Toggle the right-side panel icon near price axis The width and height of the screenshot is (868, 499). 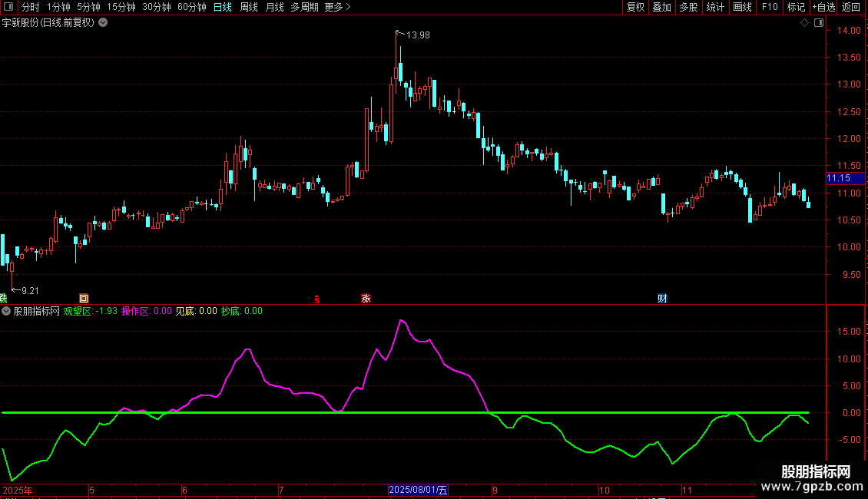pos(819,23)
